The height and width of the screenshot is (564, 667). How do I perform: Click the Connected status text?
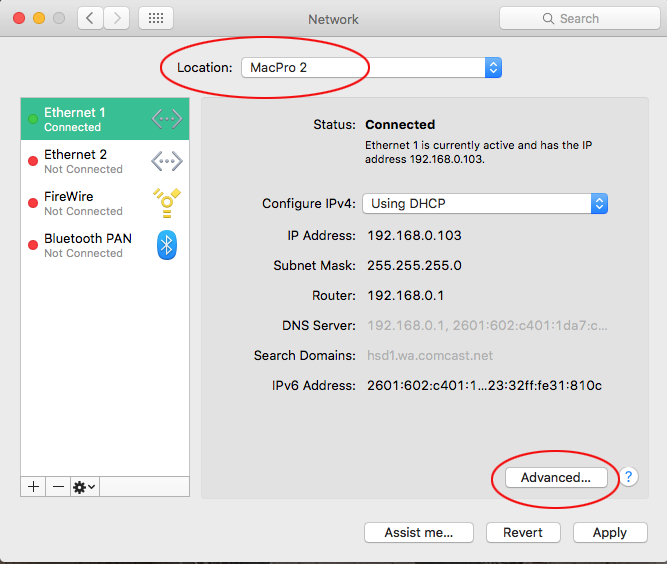click(400, 125)
